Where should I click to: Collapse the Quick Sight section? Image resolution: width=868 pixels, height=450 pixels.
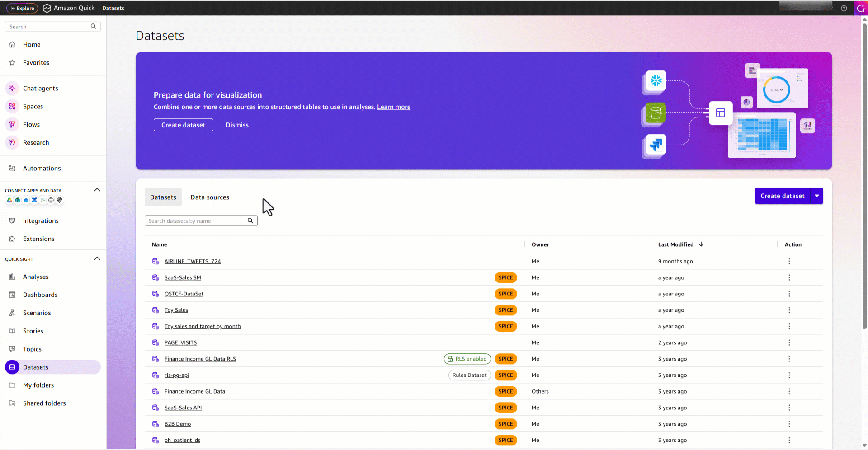[x=97, y=259]
